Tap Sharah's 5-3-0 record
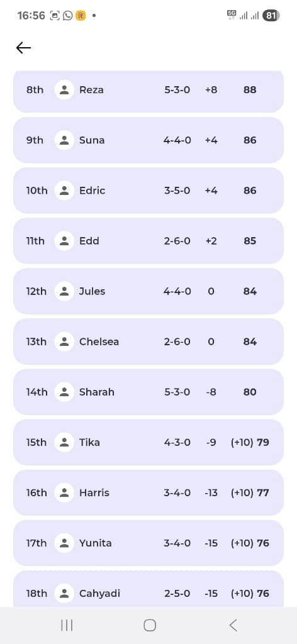Image resolution: width=297 pixels, height=644 pixels. (177, 392)
